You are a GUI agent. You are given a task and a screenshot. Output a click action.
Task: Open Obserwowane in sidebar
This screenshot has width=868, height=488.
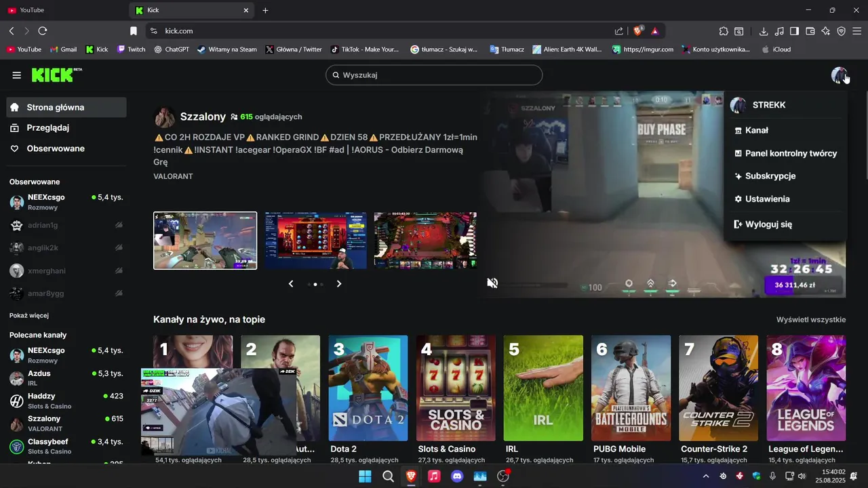(x=66, y=148)
